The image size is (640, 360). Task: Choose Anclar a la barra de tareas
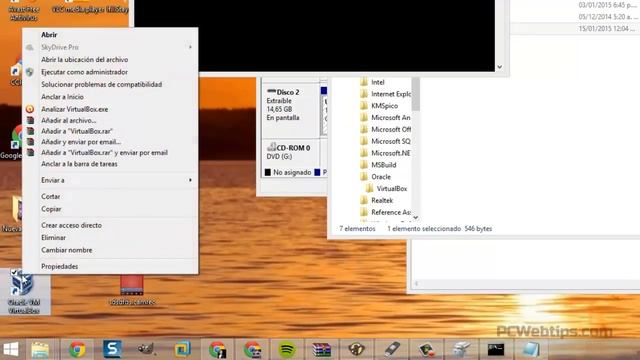(110, 164)
